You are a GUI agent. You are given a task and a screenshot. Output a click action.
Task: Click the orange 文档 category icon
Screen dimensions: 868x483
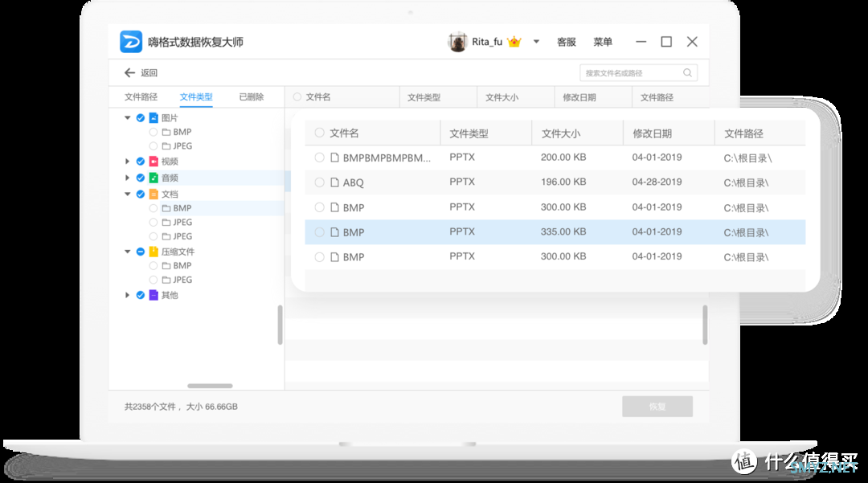154,194
